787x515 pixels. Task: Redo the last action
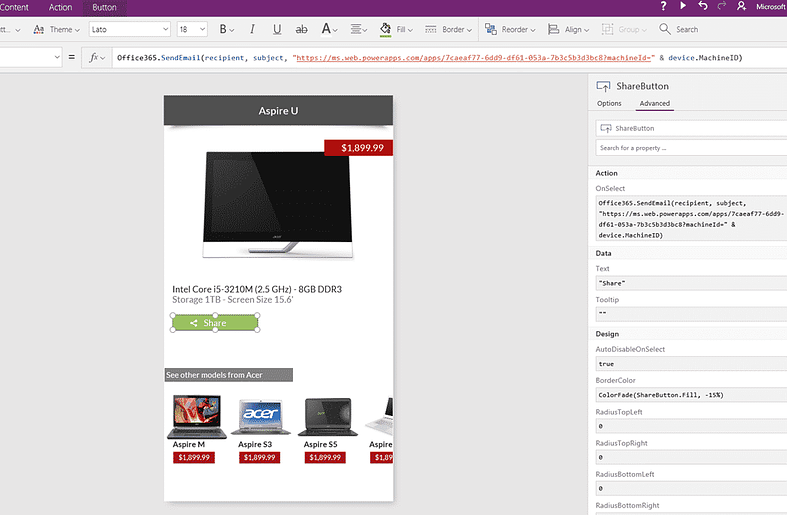point(722,6)
